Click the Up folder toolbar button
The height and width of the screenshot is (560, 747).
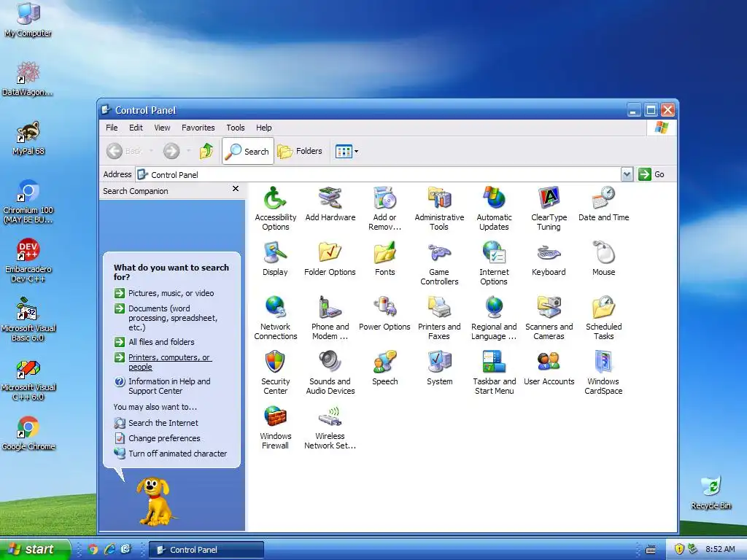[x=206, y=151]
